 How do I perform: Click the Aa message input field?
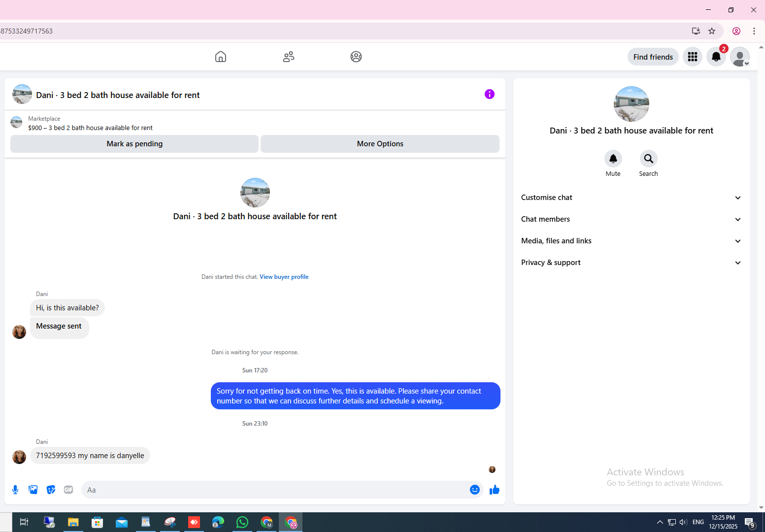pos(276,490)
